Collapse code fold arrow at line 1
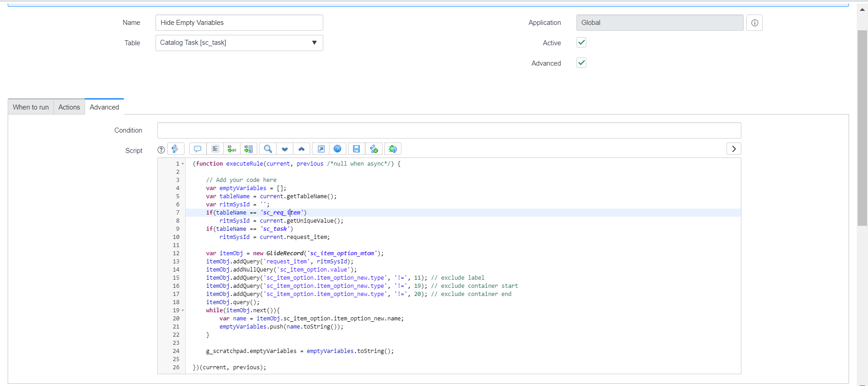The width and height of the screenshot is (868, 386). (x=183, y=164)
